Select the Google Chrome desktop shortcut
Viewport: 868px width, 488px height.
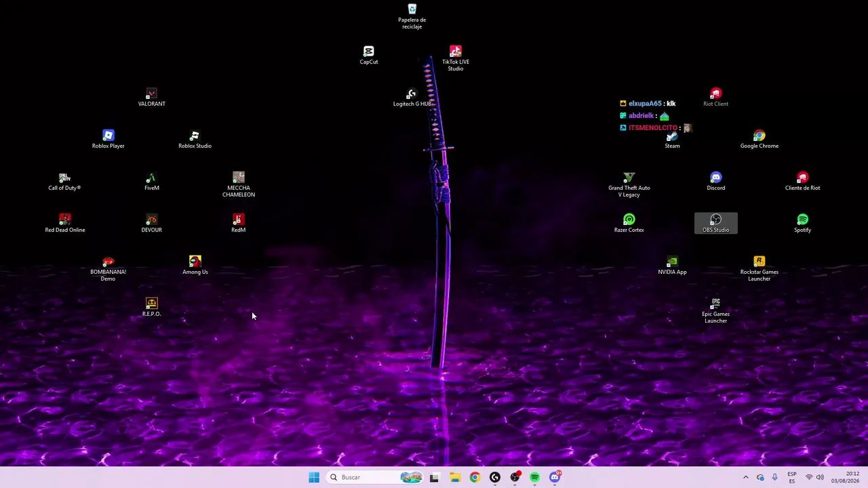pyautogui.click(x=759, y=140)
